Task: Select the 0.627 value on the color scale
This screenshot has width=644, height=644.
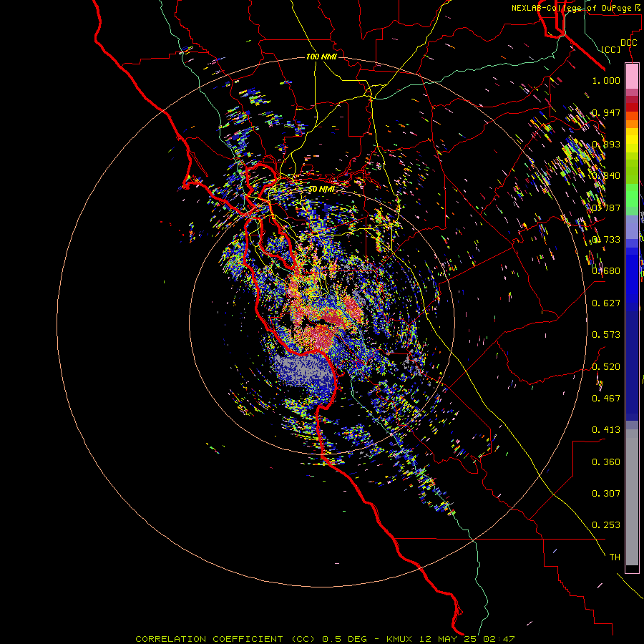Action: click(x=606, y=303)
